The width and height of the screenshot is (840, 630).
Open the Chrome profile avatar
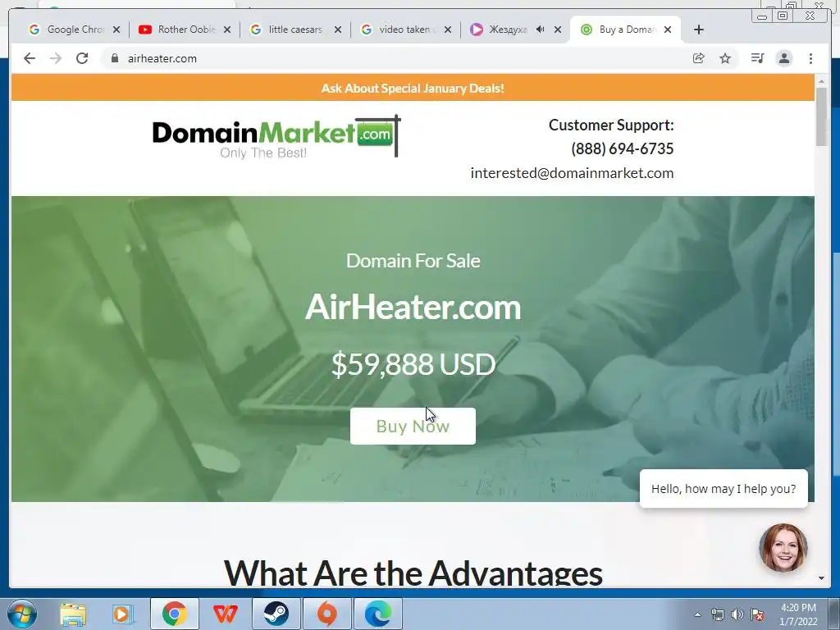[784, 58]
